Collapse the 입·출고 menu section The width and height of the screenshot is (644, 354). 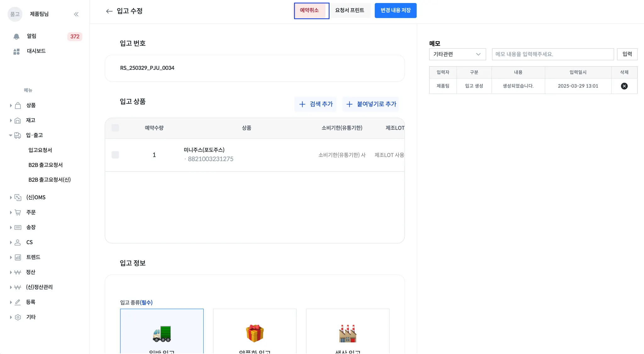[x=11, y=136]
